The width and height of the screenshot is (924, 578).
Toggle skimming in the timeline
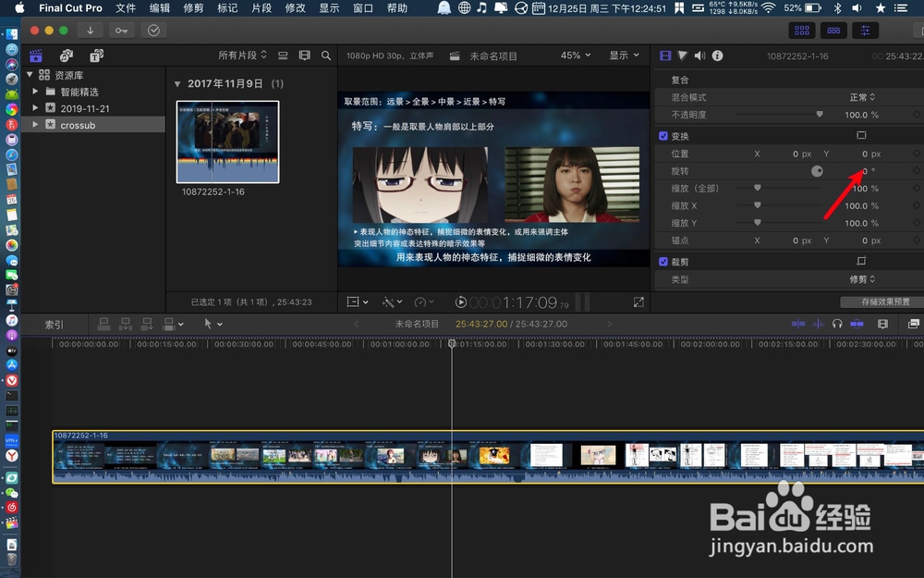(798, 323)
